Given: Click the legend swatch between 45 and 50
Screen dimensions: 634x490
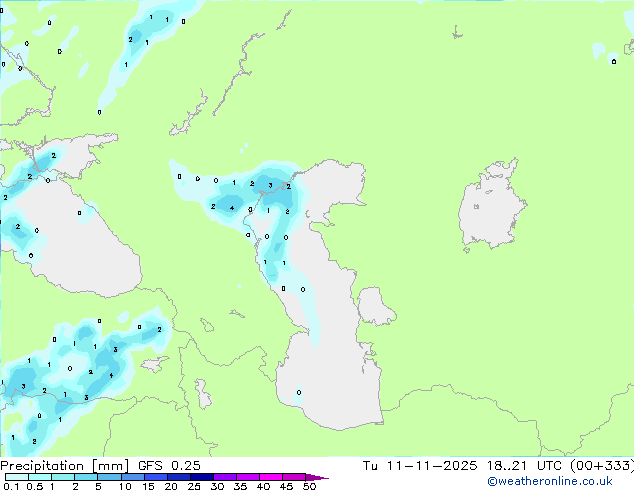Looking at the screenshot, I should point(294,477).
